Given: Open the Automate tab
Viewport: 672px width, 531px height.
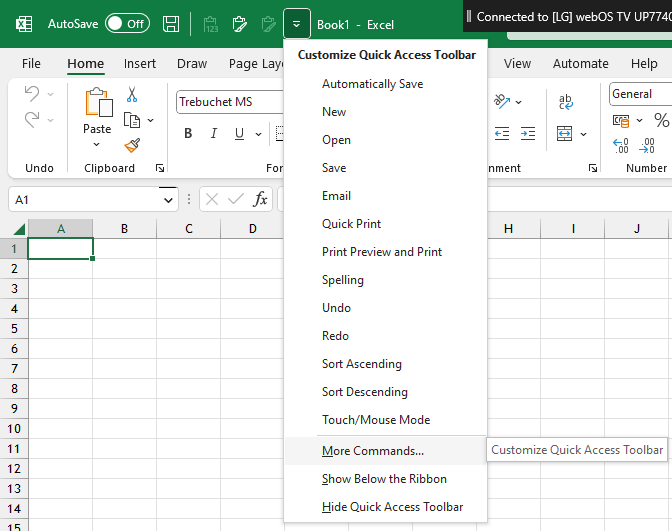Looking at the screenshot, I should 580,63.
